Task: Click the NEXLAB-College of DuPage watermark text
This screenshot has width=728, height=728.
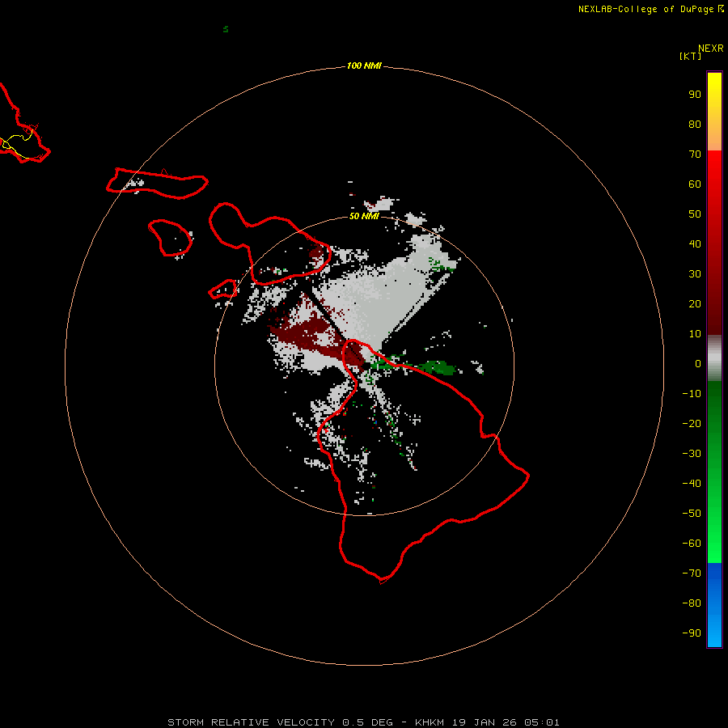Action: coord(645,9)
